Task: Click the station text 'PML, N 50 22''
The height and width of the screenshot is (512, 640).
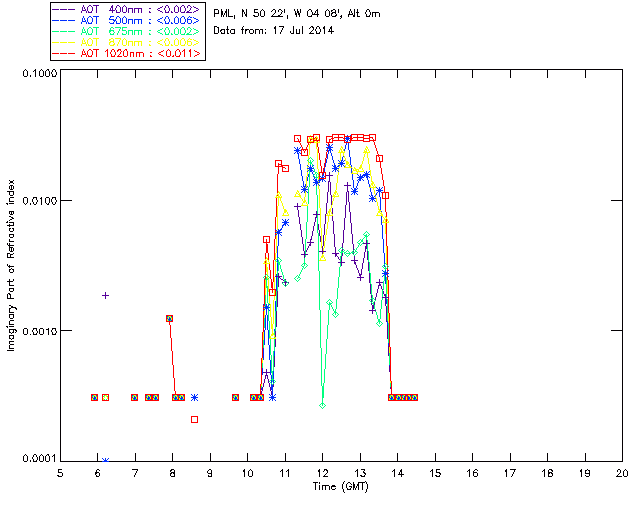Action: click(250, 13)
